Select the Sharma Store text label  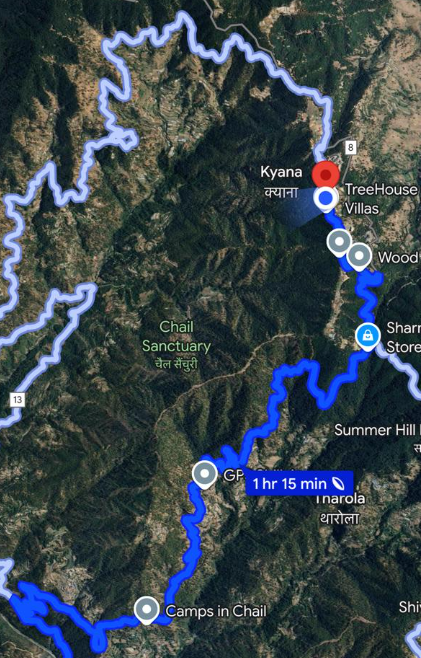[x=403, y=337]
